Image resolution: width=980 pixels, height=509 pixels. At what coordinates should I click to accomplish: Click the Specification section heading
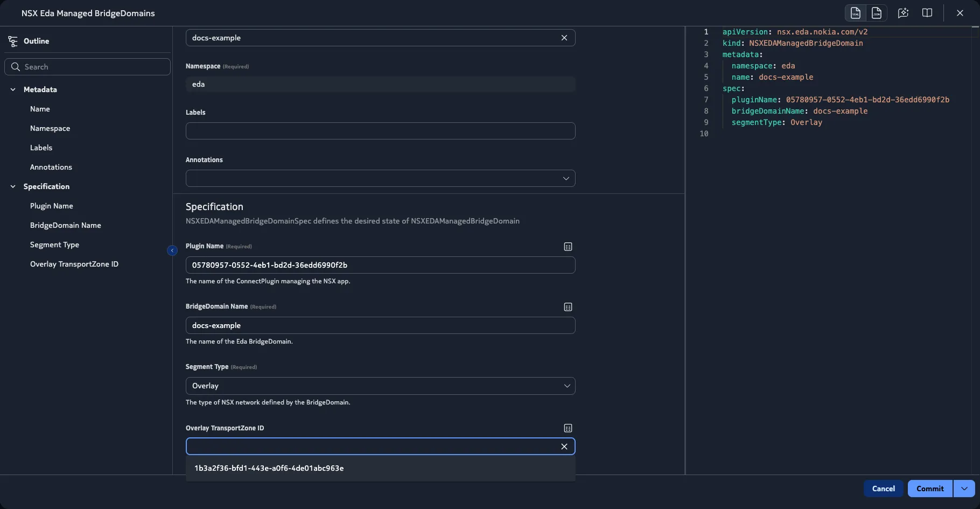pyautogui.click(x=214, y=207)
